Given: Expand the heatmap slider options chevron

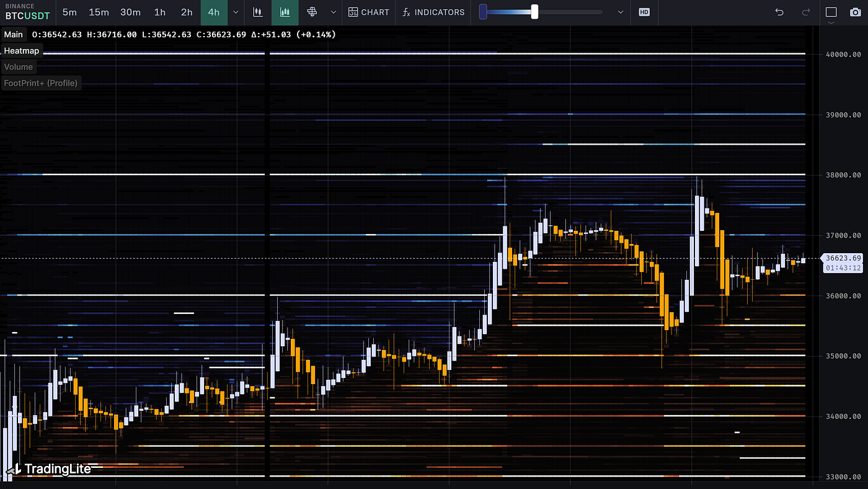Looking at the screenshot, I should pyautogui.click(x=621, y=12).
